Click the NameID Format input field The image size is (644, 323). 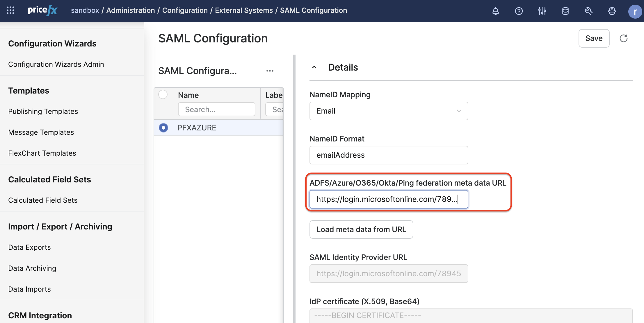[389, 155]
